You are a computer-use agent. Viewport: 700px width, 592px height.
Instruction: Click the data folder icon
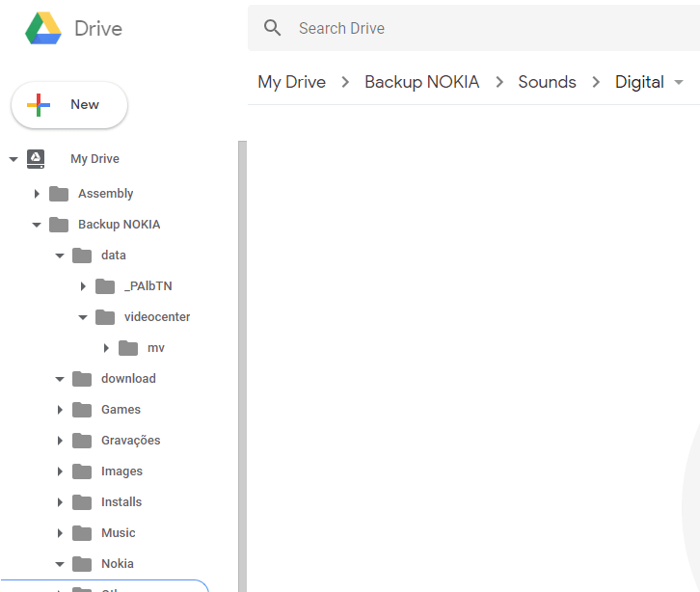(x=82, y=256)
